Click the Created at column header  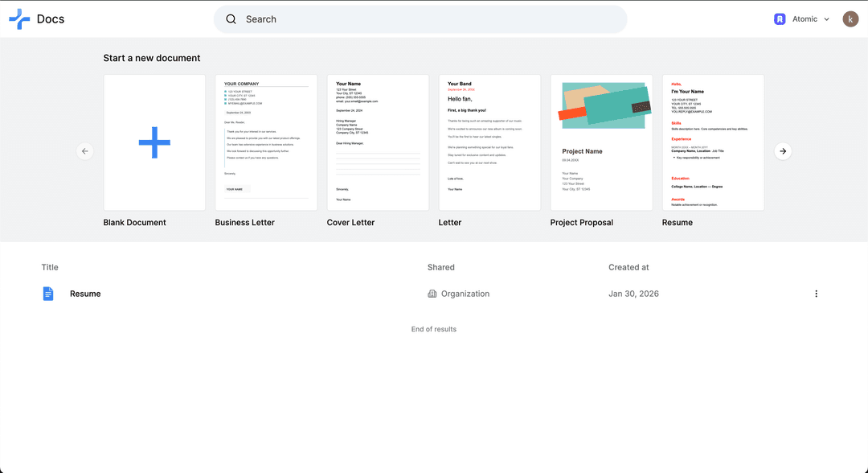[x=628, y=267]
